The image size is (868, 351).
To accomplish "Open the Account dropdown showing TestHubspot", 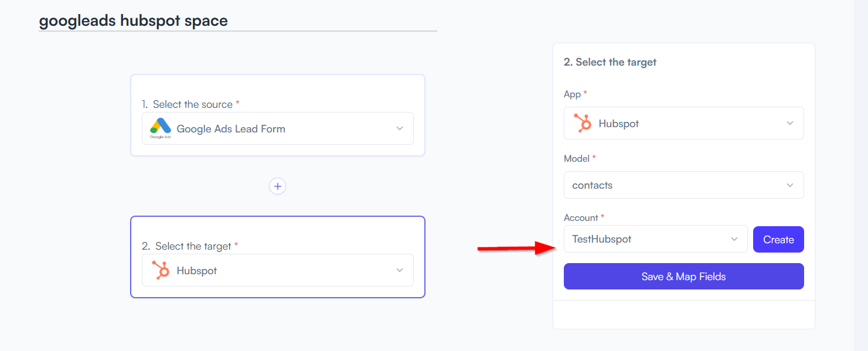I will click(x=656, y=239).
